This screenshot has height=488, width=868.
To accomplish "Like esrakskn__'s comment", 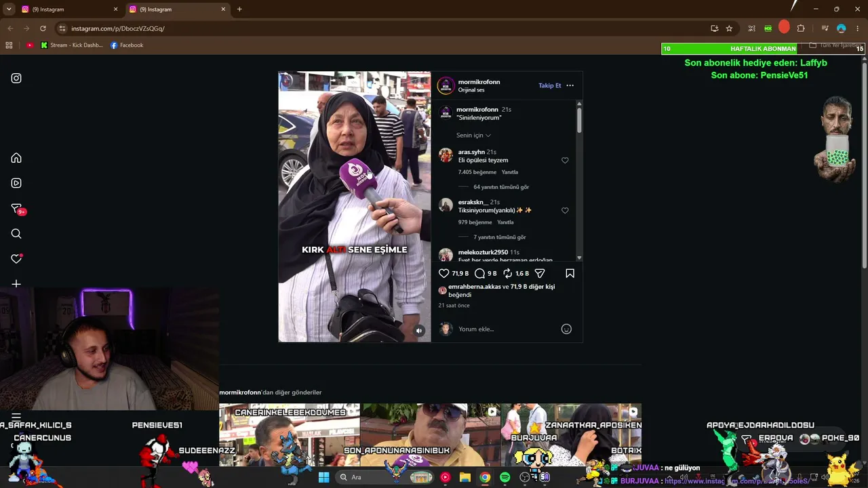I will pos(565,211).
